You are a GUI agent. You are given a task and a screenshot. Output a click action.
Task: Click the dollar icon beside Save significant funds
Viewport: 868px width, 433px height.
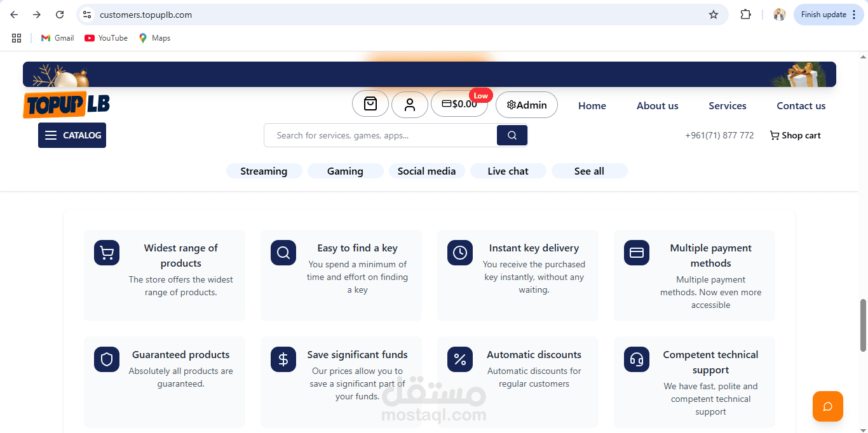coord(283,359)
